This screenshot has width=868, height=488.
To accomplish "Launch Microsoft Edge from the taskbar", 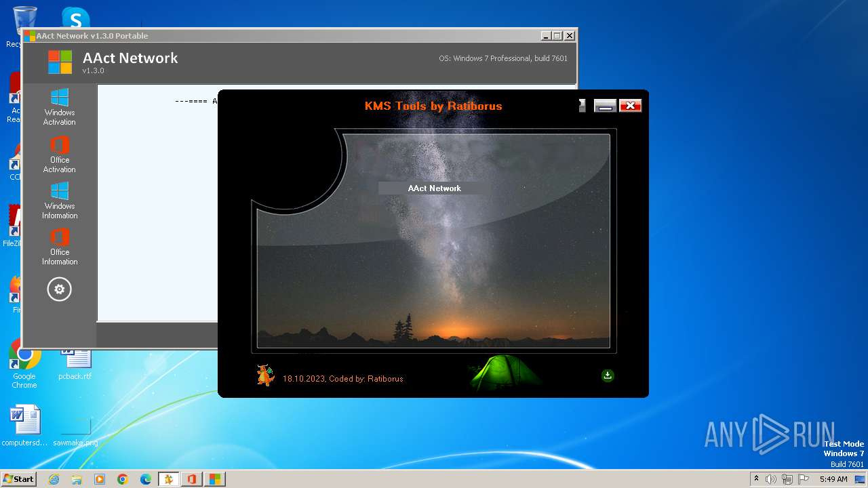I will pos(146,479).
